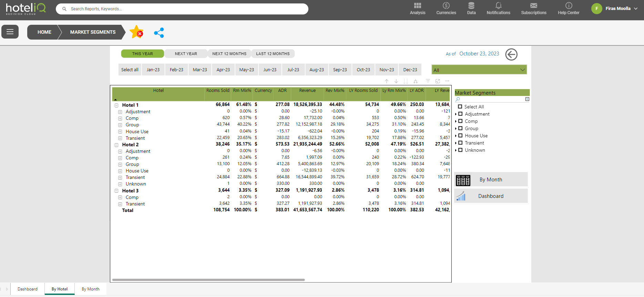Switch to the By Month bottom tab
The image size is (644, 297).
point(91,289)
